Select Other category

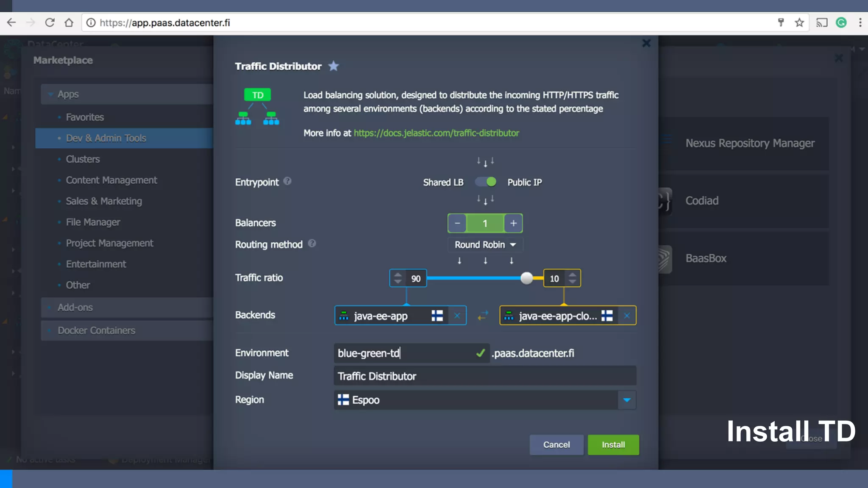(x=78, y=285)
